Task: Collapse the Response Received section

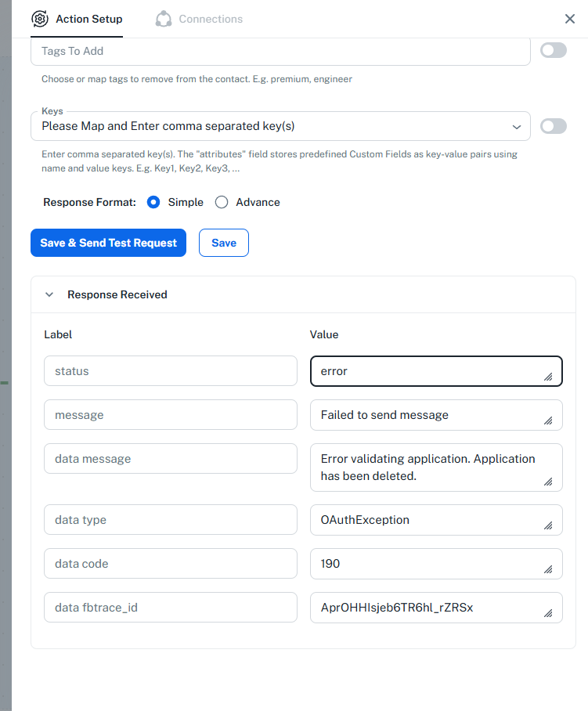Action: coord(49,294)
